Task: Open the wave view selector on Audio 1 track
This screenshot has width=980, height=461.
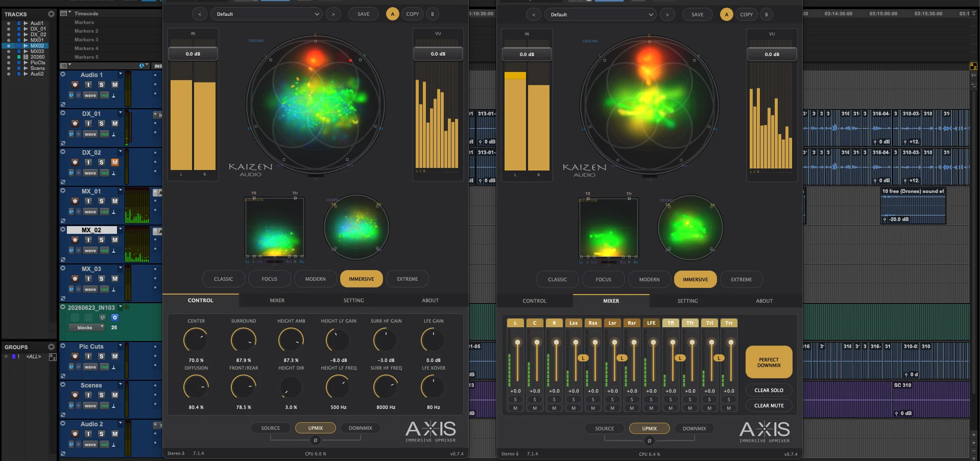Action: tap(90, 95)
